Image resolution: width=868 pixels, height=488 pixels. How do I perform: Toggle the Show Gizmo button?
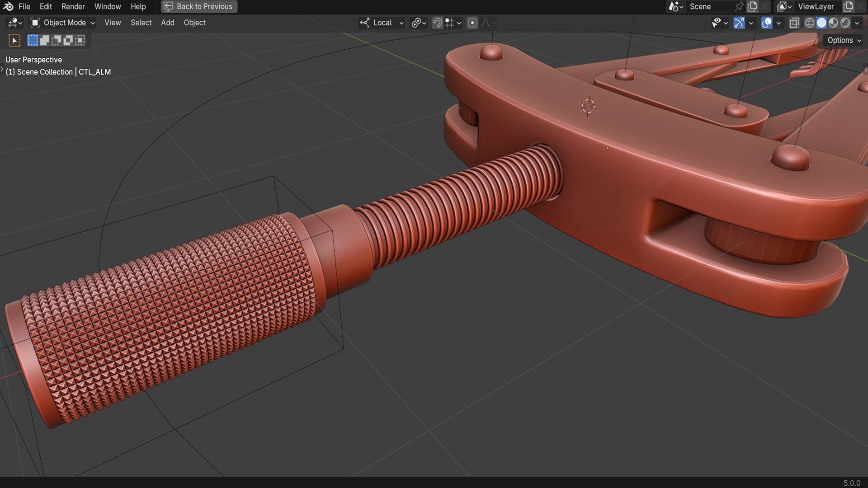(x=739, y=23)
